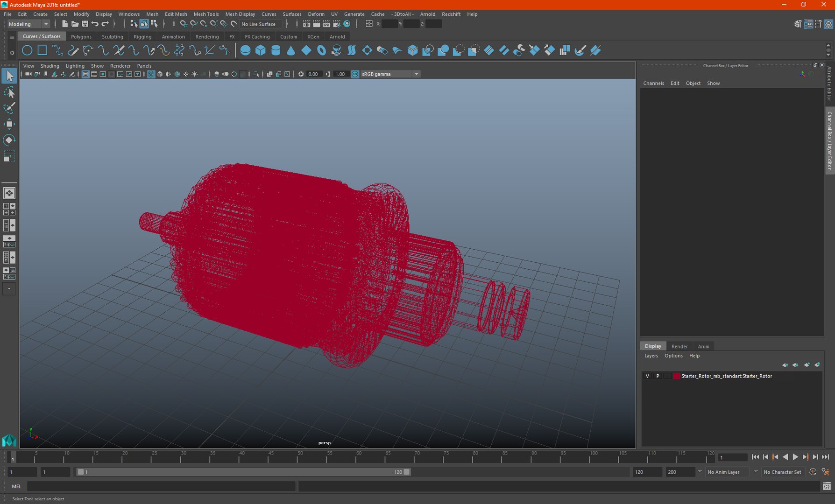Viewport: 835px width, 504px height.
Task: Switch to the Polygons shelf tab
Action: point(81,37)
